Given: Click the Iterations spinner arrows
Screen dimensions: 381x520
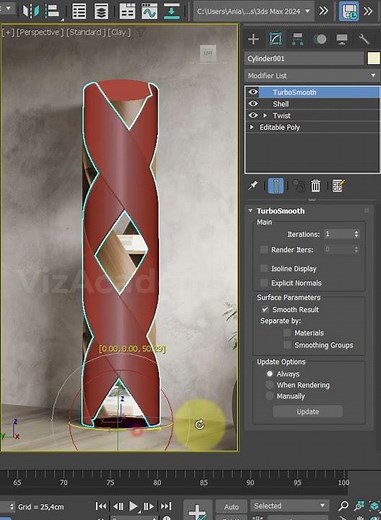Looking at the screenshot, I should coord(356,234).
